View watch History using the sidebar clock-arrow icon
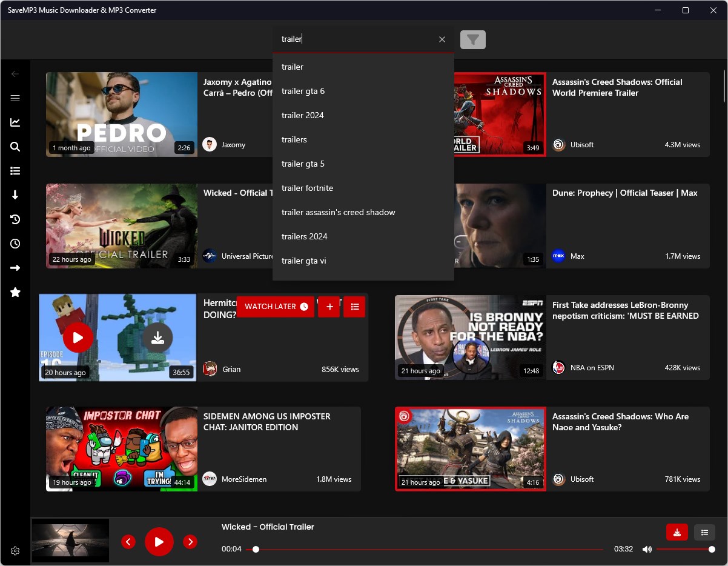Viewport: 728px width, 566px height. click(15, 219)
